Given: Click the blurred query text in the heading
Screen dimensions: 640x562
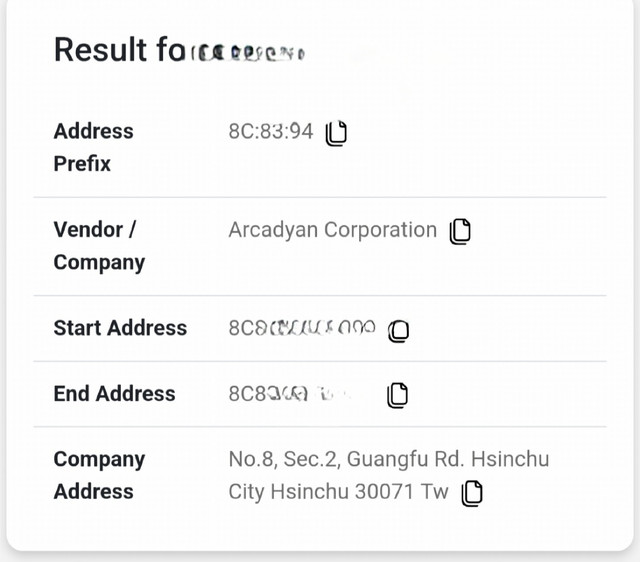Looking at the screenshot, I should pos(248,53).
